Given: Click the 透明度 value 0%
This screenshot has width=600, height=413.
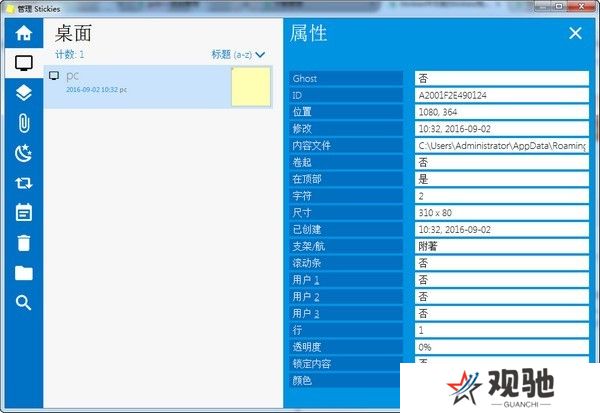Looking at the screenshot, I should click(502, 347).
